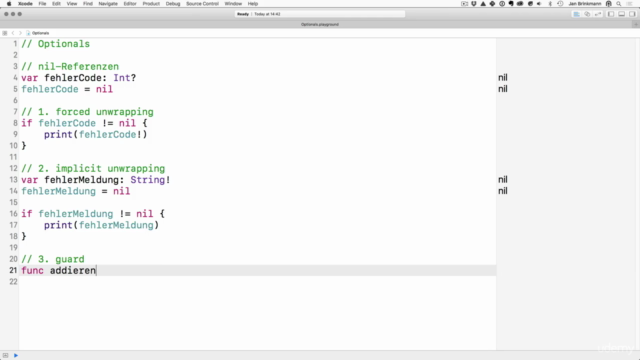
Task: Open the Apple menu
Action: (9, 4)
